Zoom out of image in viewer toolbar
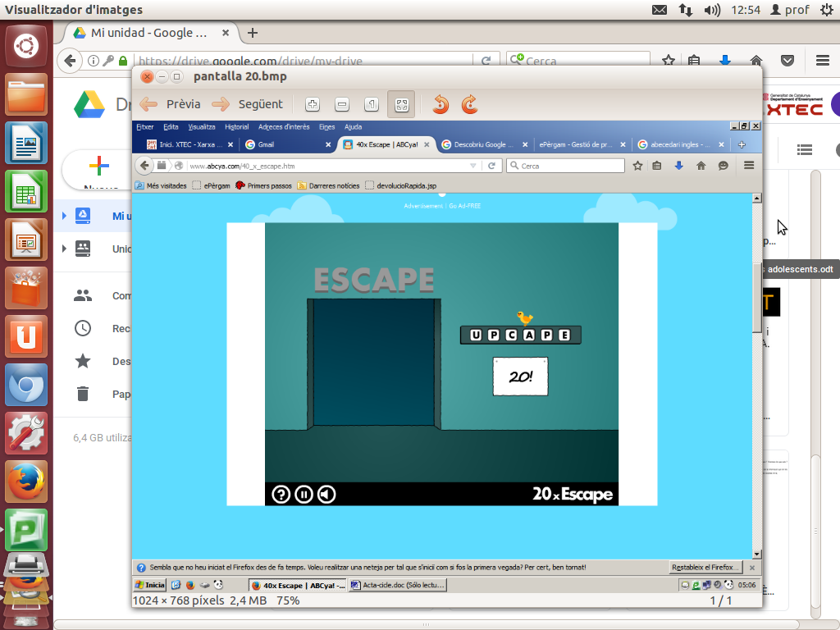 coord(342,104)
